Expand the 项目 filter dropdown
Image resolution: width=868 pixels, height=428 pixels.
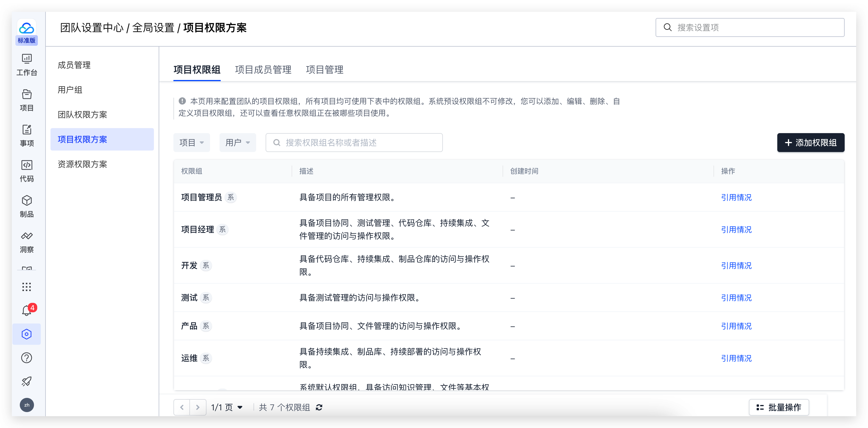point(192,143)
